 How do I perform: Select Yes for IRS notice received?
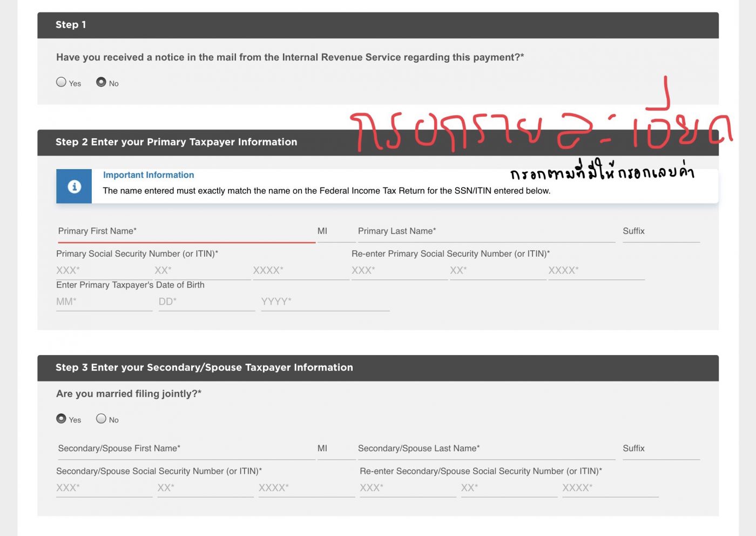[62, 82]
